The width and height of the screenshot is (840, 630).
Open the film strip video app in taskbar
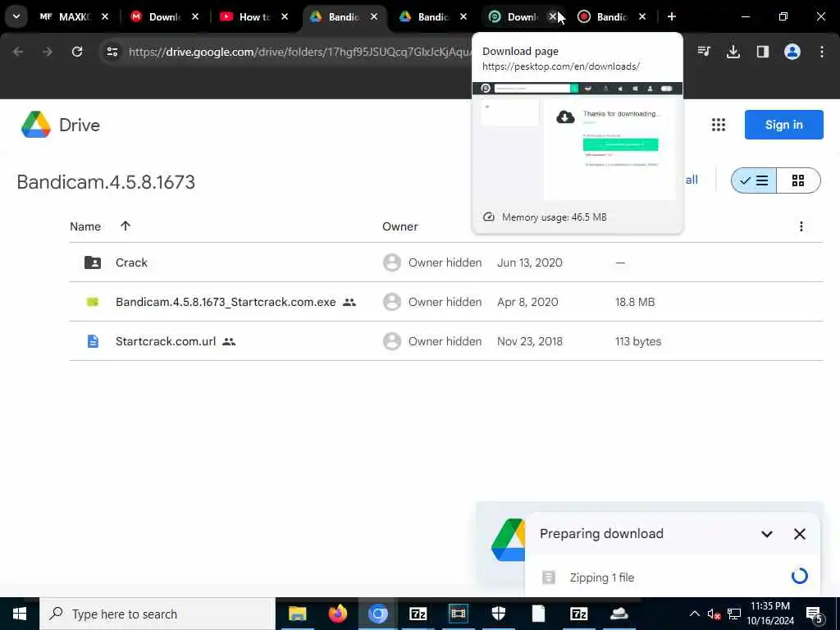(x=458, y=614)
